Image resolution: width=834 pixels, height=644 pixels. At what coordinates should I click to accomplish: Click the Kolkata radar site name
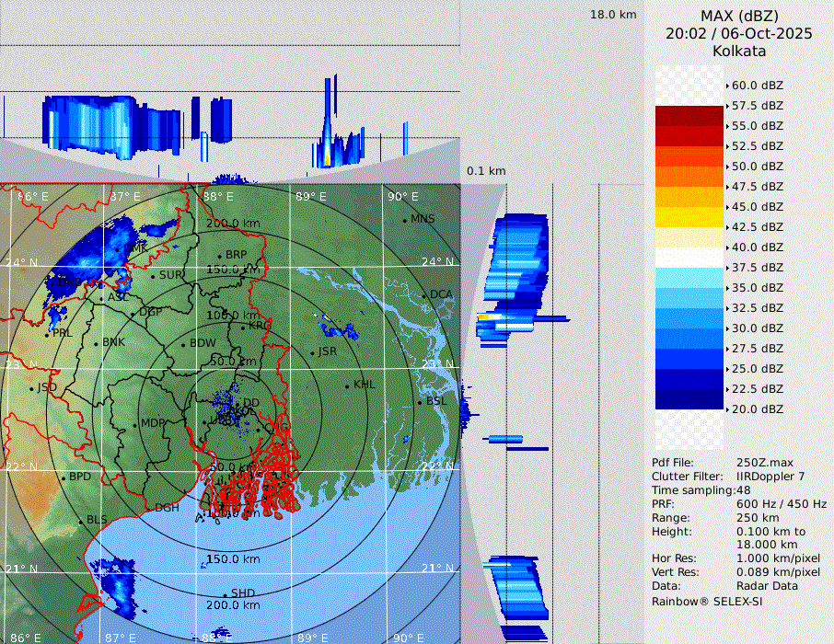tap(739, 51)
